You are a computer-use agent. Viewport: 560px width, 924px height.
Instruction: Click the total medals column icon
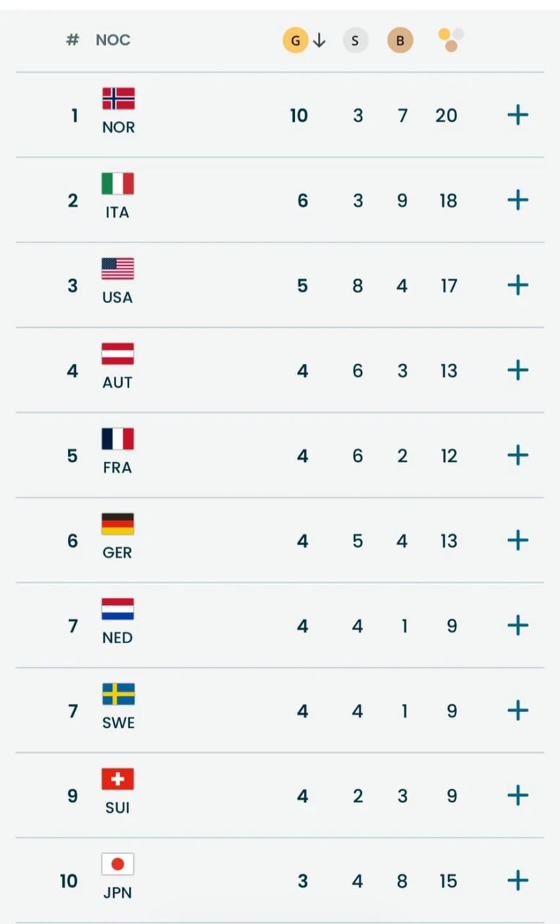pyautogui.click(x=450, y=40)
